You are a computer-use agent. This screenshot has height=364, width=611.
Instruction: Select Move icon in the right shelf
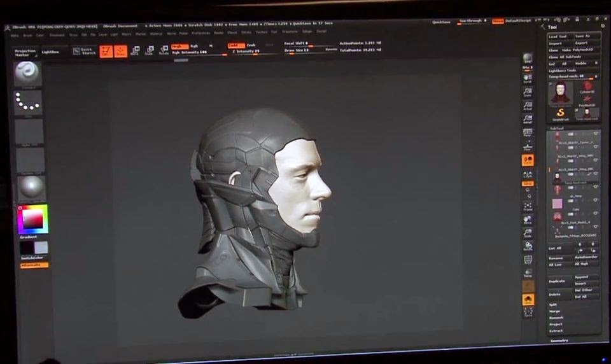[x=528, y=220]
